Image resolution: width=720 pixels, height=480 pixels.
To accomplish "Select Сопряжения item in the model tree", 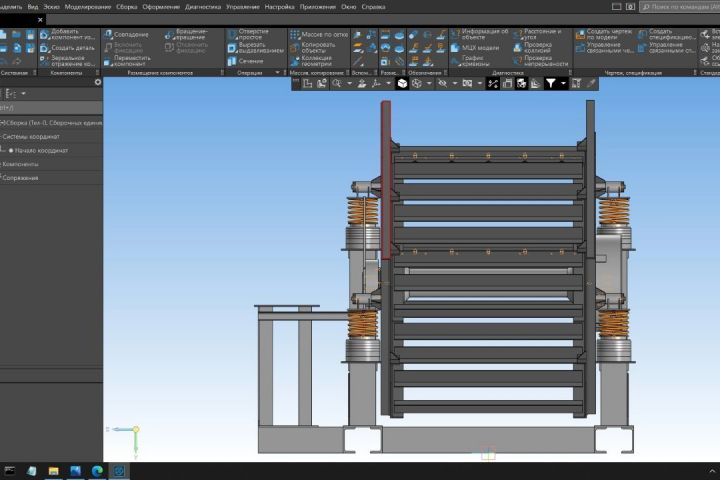I will click(20, 178).
